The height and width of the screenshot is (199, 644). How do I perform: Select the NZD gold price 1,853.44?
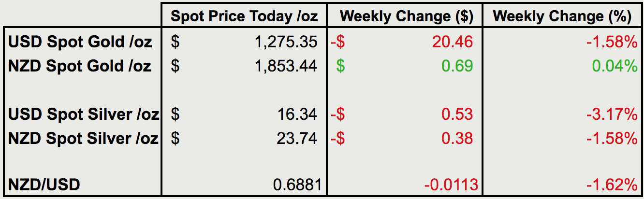[x=286, y=66]
